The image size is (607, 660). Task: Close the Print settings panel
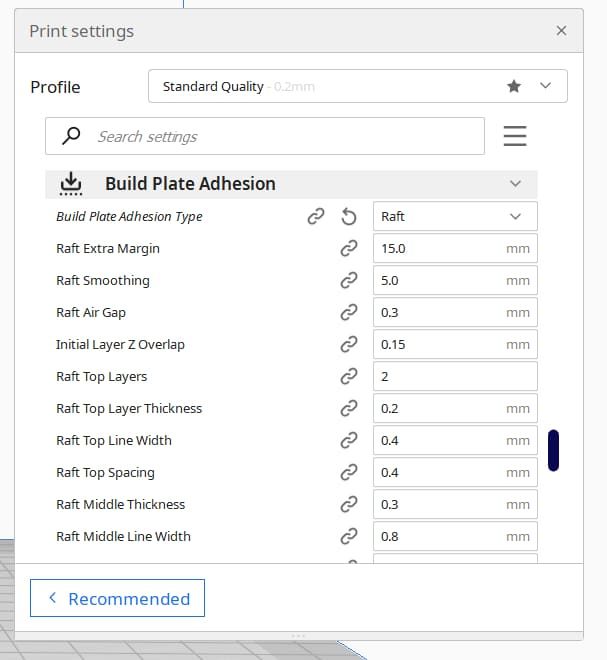click(x=561, y=31)
